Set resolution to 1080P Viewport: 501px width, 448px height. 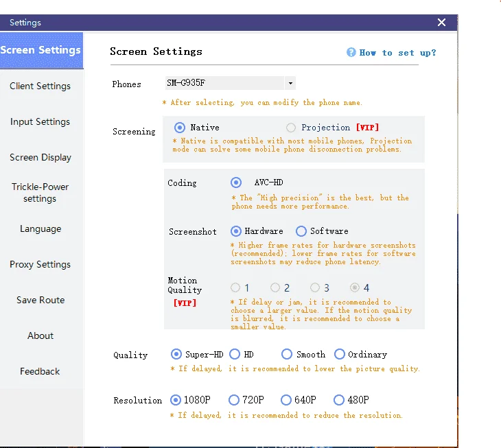[176, 400]
